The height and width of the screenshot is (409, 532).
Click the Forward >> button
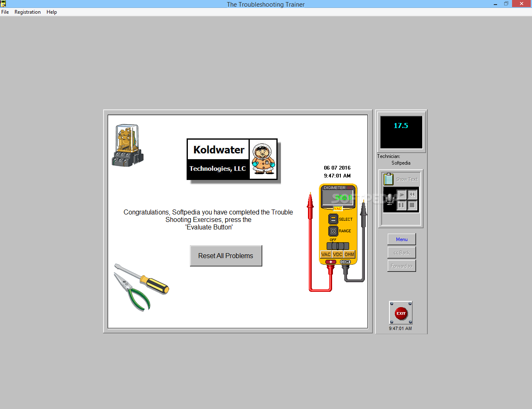[401, 266]
